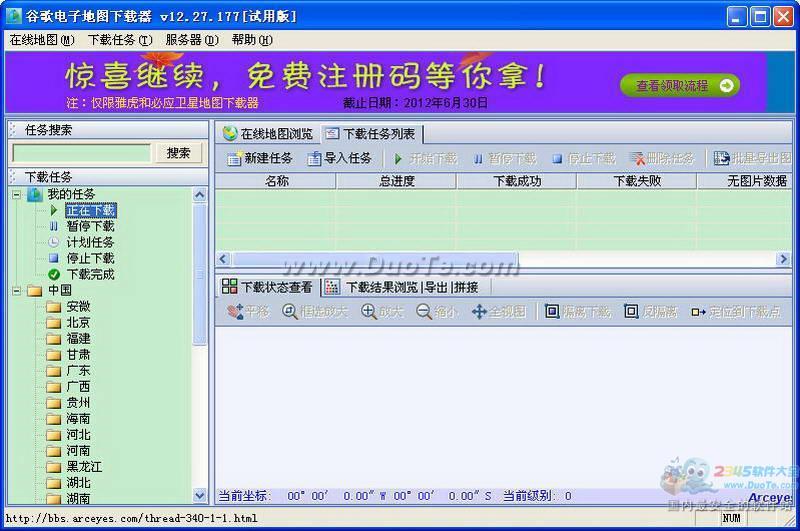
Task: Click the pause icon beside 暂停下载 in tree
Action: pyautogui.click(x=54, y=226)
